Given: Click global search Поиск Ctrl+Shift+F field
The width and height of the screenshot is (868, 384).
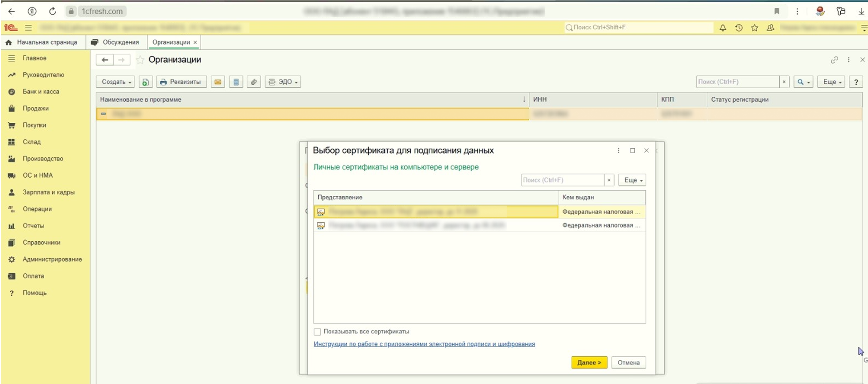Looking at the screenshot, I should tap(638, 28).
